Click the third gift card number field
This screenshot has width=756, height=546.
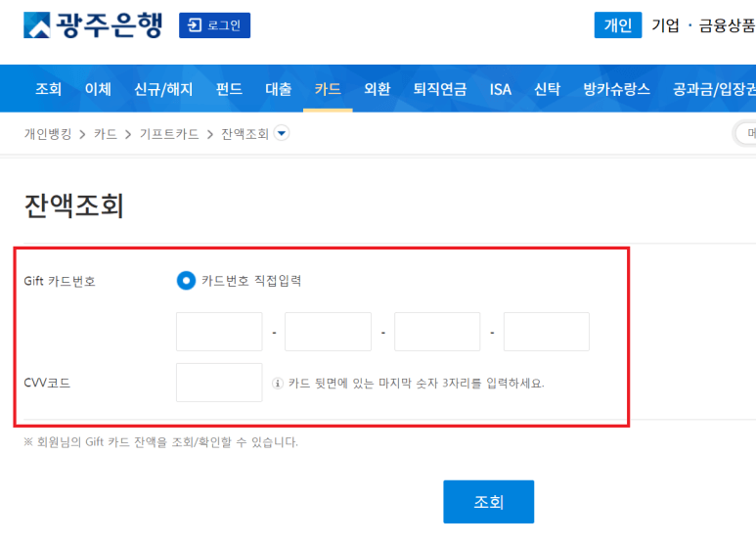click(x=437, y=332)
